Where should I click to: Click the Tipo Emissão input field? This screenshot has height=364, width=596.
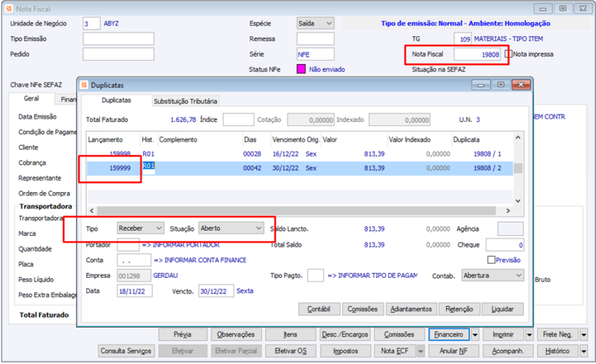118,39
